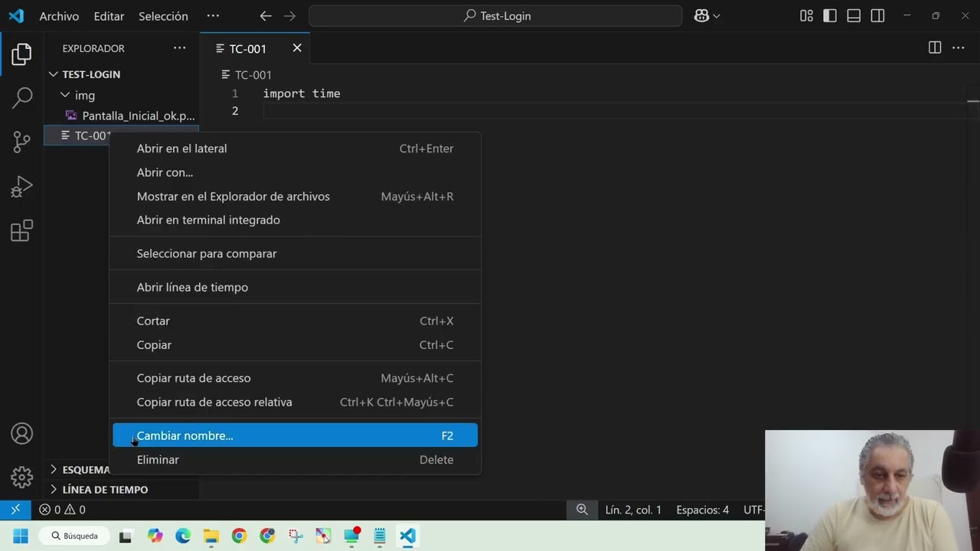Image resolution: width=980 pixels, height=551 pixels.
Task: Choose Abrir con...
Action: pos(295,172)
